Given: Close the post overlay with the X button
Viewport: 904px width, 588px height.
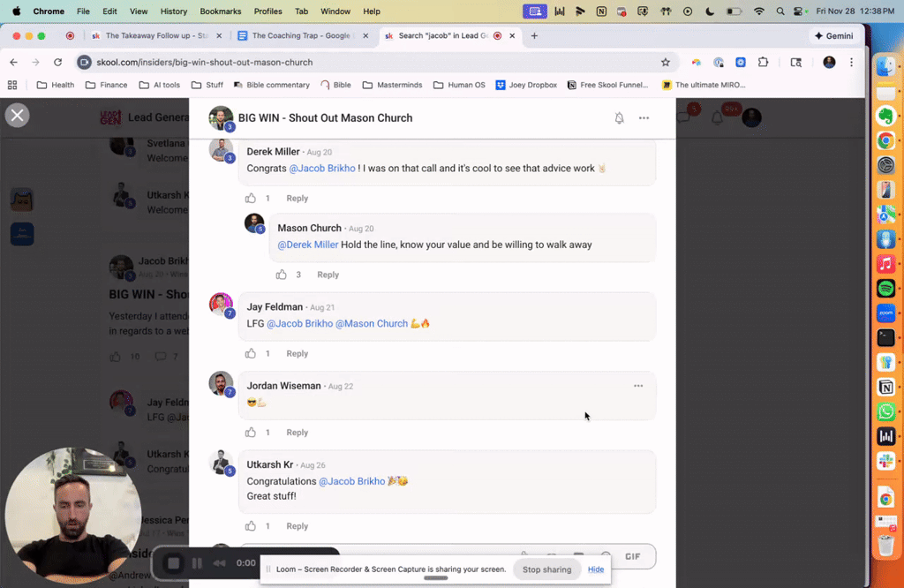Looking at the screenshot, I should 18,116.
